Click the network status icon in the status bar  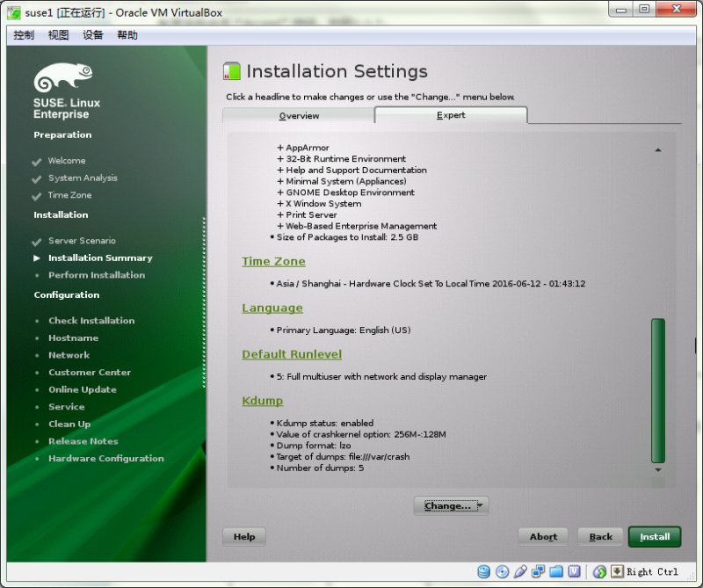tap(539, 571)
